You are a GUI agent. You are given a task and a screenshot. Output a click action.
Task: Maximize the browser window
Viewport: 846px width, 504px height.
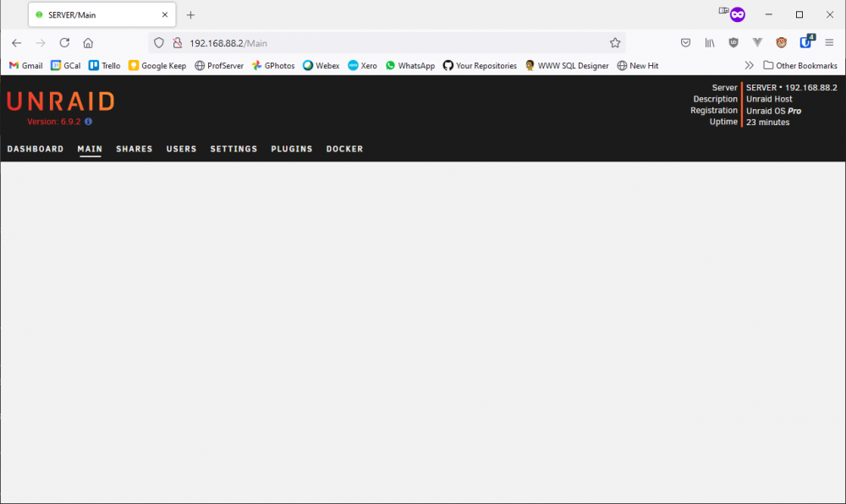pos(799,14)
